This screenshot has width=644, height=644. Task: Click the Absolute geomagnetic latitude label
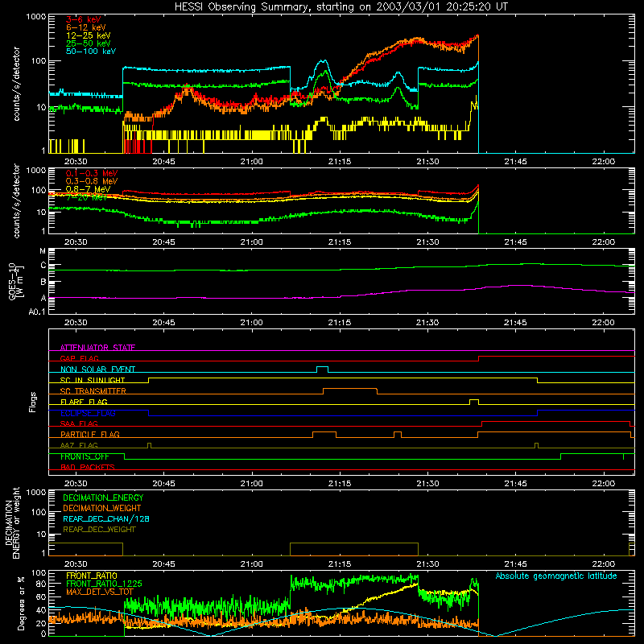click(x=556, y=576)
